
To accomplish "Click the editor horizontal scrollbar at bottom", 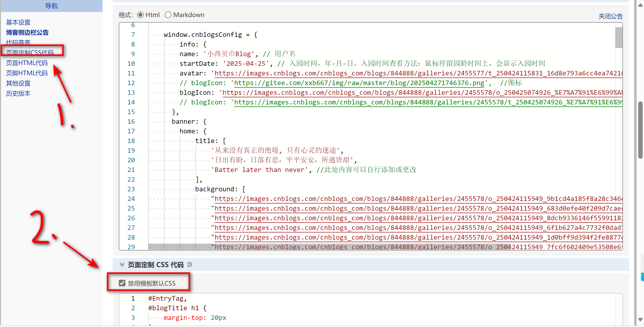I will [x=329, y=247].
